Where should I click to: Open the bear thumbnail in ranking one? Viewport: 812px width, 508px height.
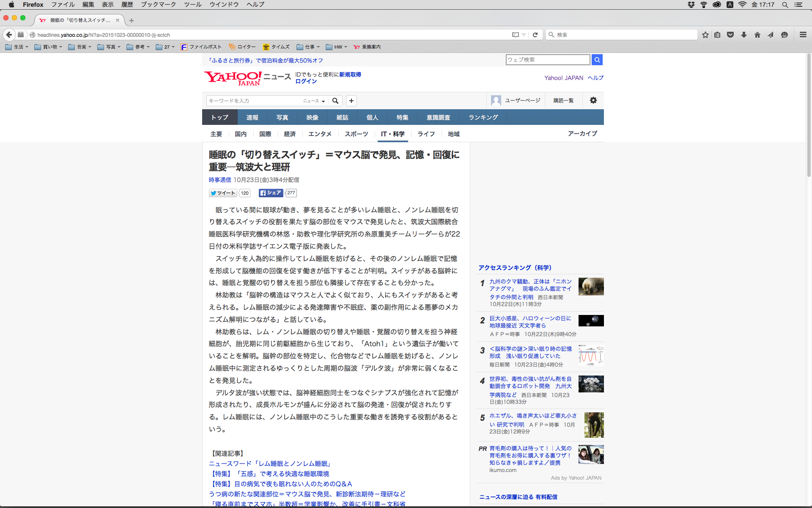click(x=591, y=287)
